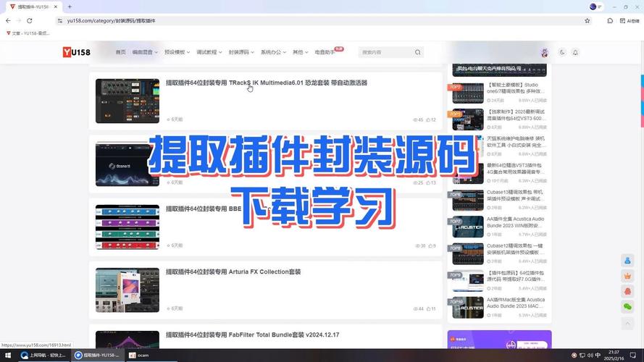Click the green WeChat float button
The image size is (644, 362).
627,306
